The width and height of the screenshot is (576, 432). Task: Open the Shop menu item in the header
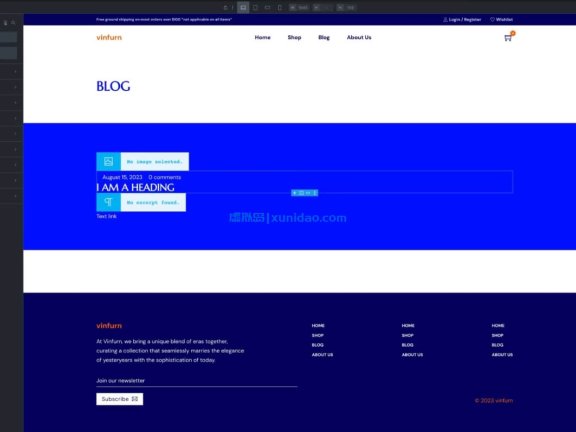tap(294, 37)
